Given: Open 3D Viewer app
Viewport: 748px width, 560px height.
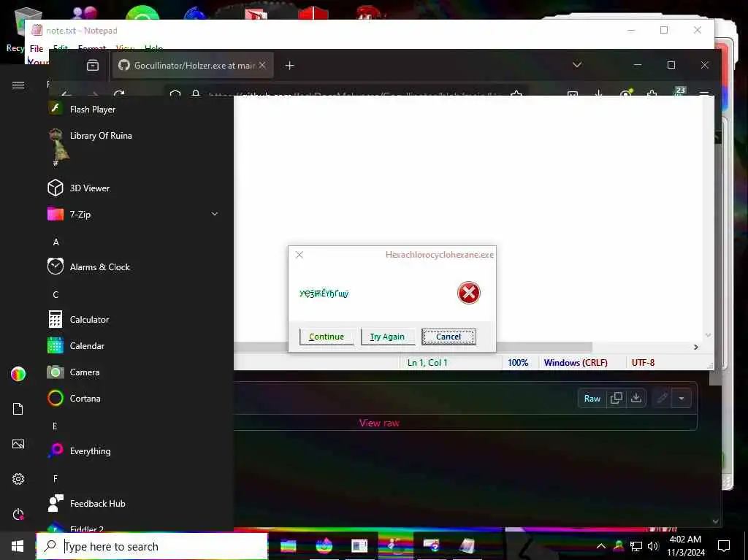Looking at the screenshot, I should 89,188.
